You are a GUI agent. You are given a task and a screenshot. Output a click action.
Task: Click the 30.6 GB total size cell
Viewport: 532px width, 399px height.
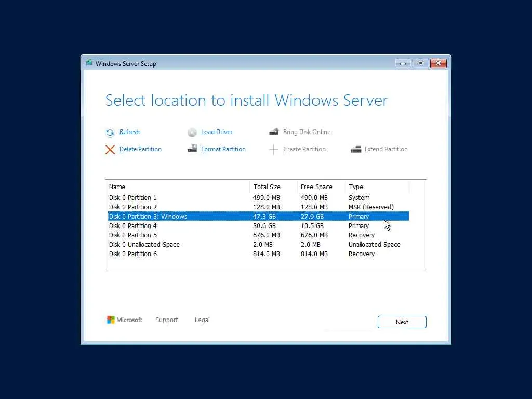point(264,225)
